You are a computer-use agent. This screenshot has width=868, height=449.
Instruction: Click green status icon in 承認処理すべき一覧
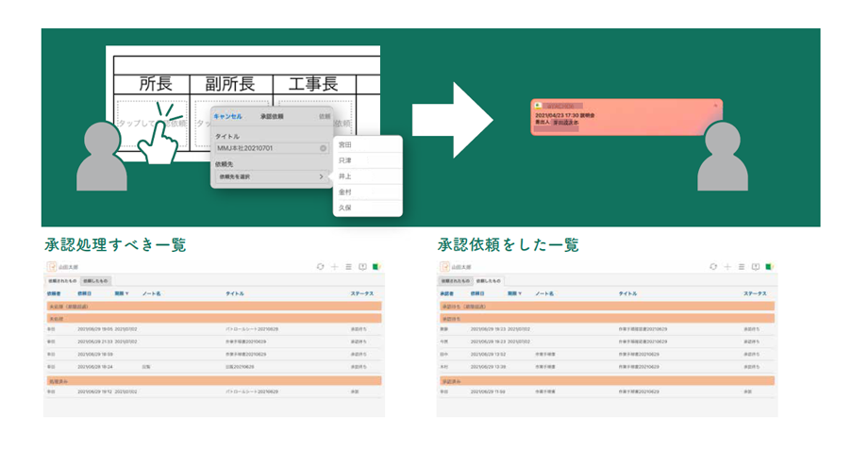[377, 267]
